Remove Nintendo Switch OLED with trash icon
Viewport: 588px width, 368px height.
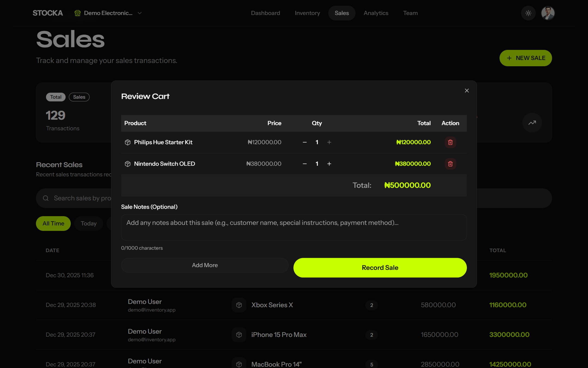click(450, 164)
